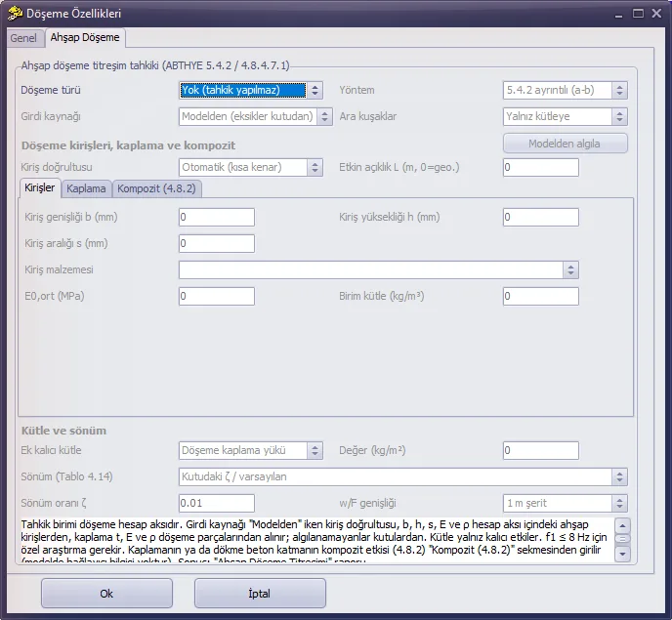The image size is (672, 620).
Task: Click the Kiriş genişliği b input field
Action: pos(217,217)
